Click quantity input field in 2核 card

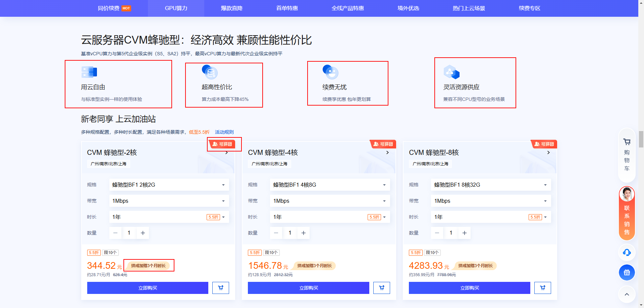129,233
